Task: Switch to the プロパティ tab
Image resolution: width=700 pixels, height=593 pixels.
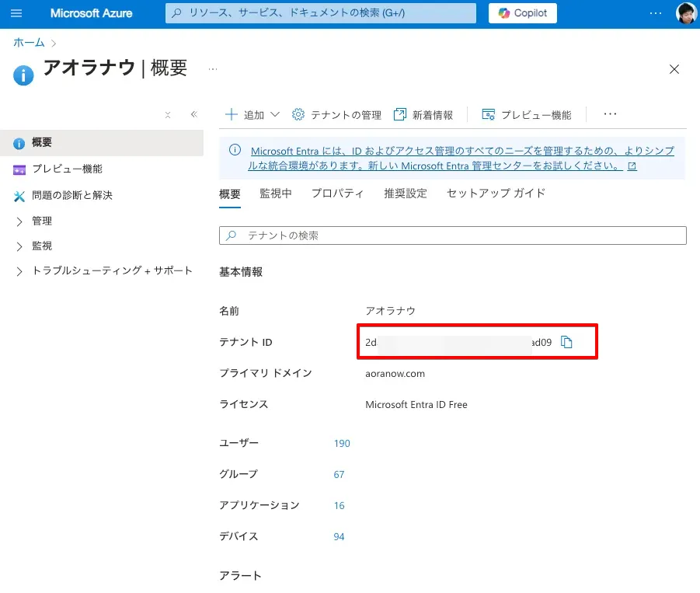Action: (337, 194)
